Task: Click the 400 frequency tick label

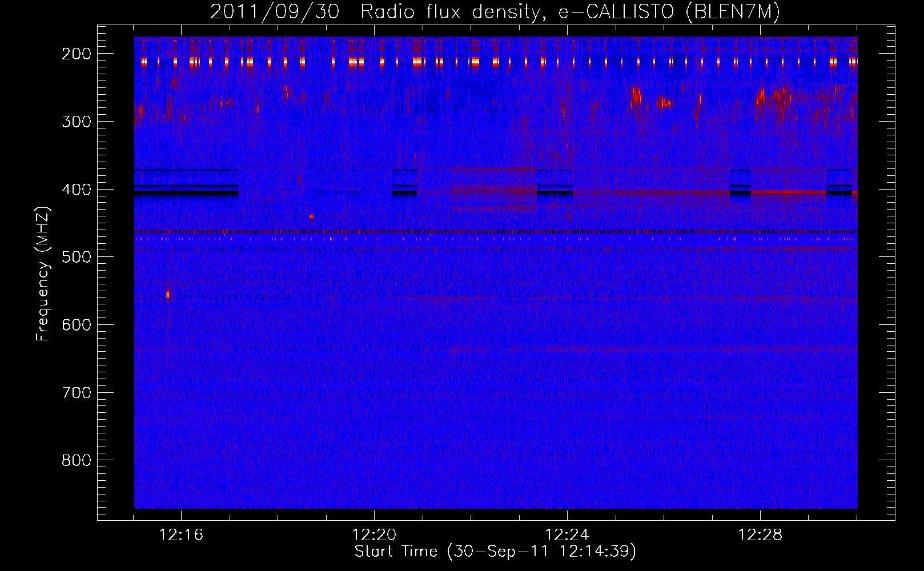Action: pyautogui.click(x=77, y=190)
